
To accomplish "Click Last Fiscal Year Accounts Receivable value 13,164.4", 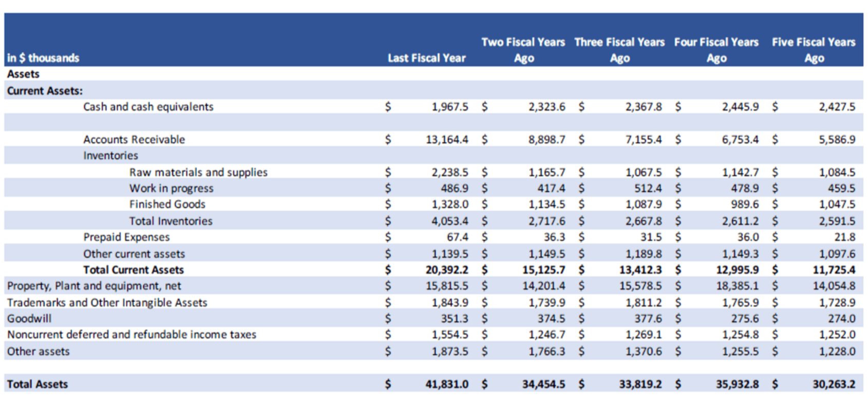I will coord(447,140).
